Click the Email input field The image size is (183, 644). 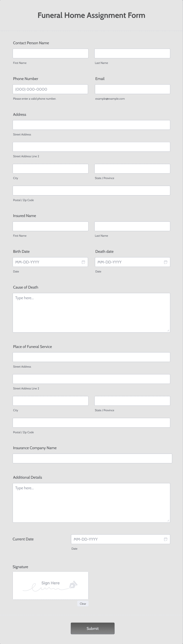[x=132, y=89]
